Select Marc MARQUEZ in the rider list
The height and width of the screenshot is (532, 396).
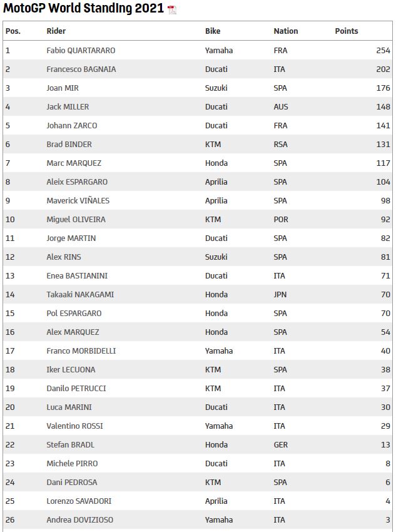point(74,163)
